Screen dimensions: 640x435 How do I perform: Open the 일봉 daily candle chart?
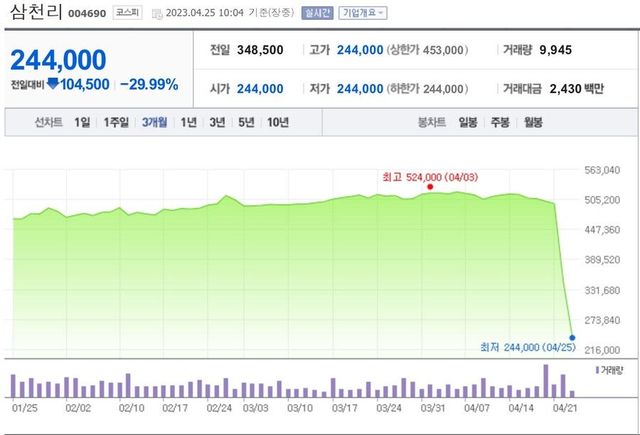[x=468, y=123]
